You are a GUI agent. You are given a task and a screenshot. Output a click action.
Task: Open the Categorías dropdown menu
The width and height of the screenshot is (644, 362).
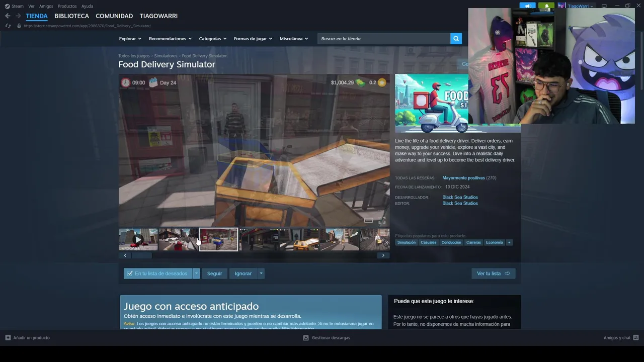point(212,39)
